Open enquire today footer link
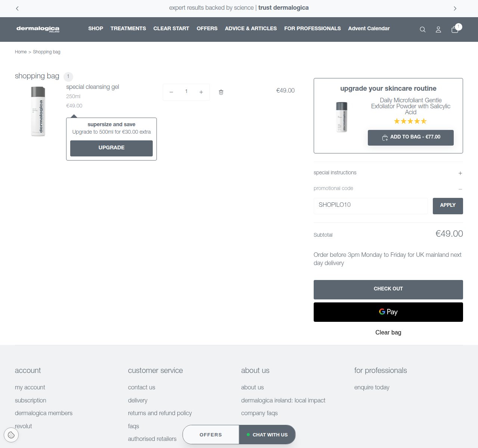This screenshot has width=478, height=448. pos(372,388)
